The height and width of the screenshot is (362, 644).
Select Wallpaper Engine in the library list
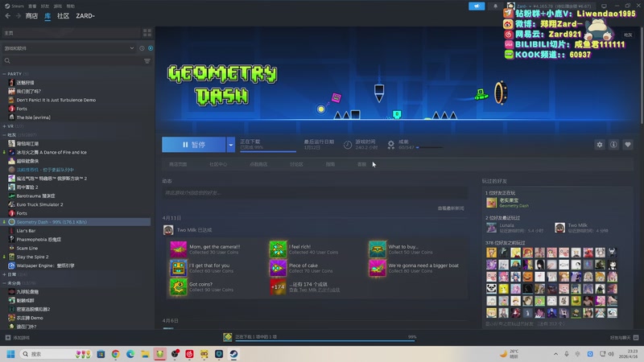coord(45,265)
